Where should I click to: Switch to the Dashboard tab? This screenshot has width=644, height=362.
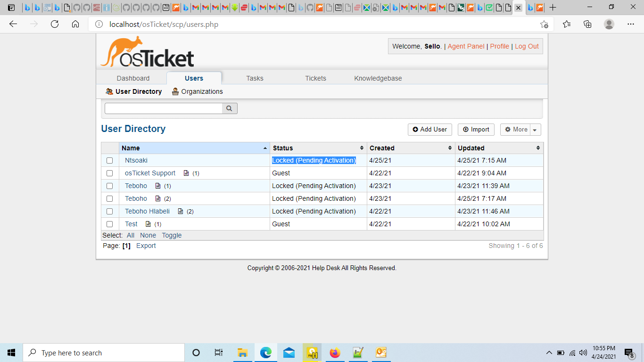pos(133,78)
